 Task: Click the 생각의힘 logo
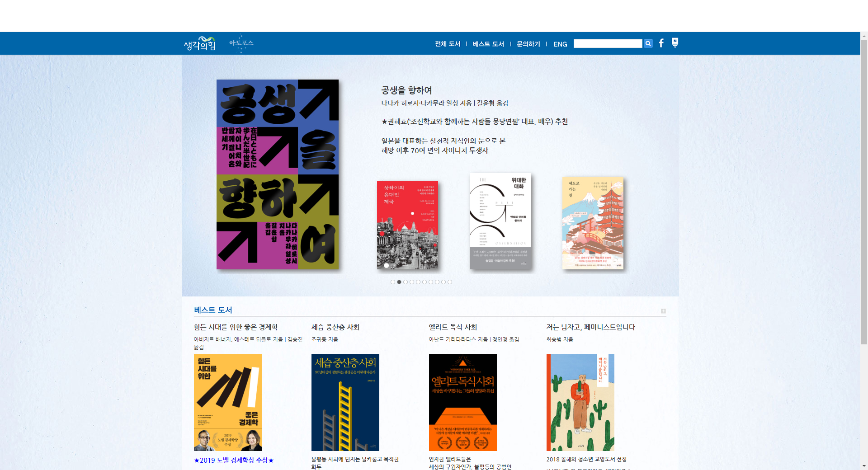[200, 44]
